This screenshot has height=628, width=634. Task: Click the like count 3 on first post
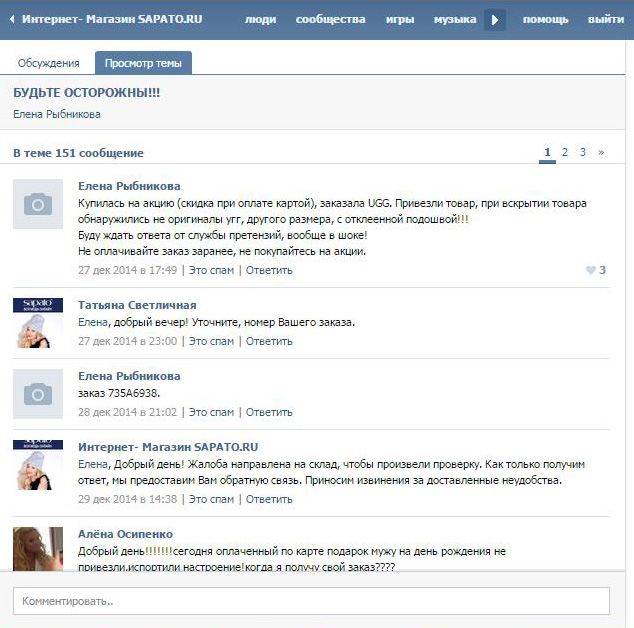[602, 270]
